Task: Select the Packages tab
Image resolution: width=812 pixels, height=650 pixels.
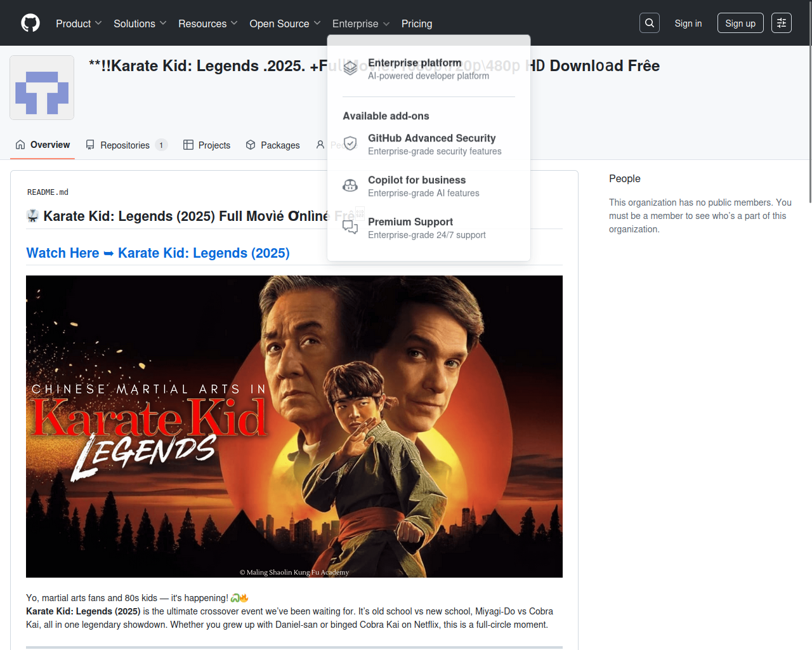Action: point(273,145)
